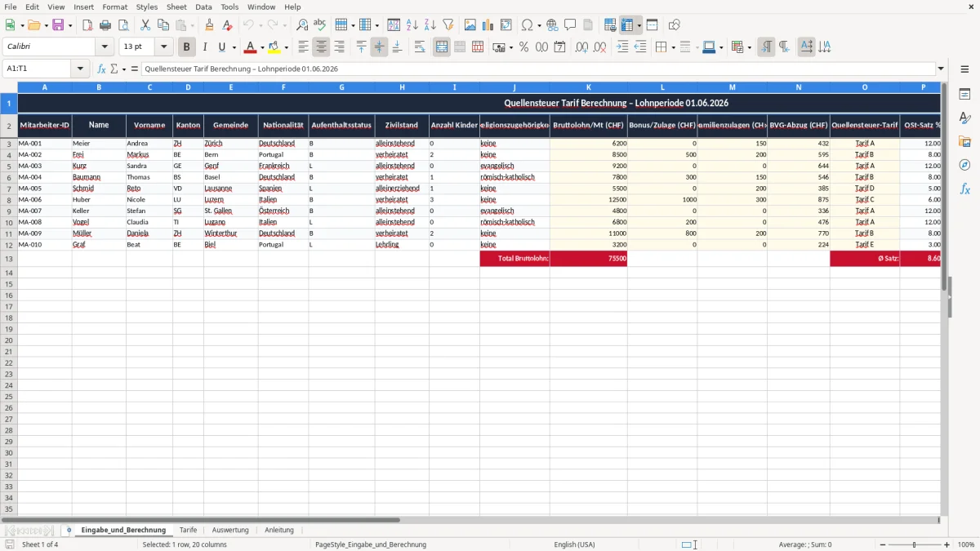
Task: Click the Clone Formatting paintbrush icon
Action: click(209, 25)
